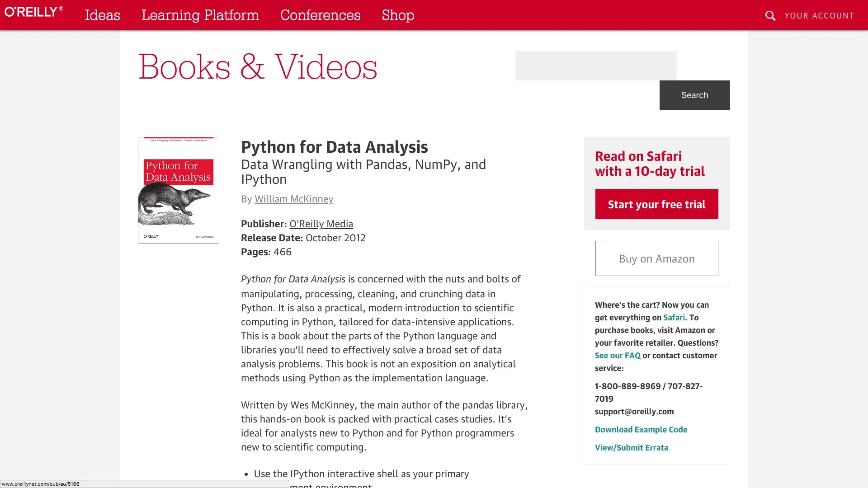This screenshot has width=868, height=488.
Task: Click the Pages: 466 text
Action: pyautogui.click(x=266, y=252)
